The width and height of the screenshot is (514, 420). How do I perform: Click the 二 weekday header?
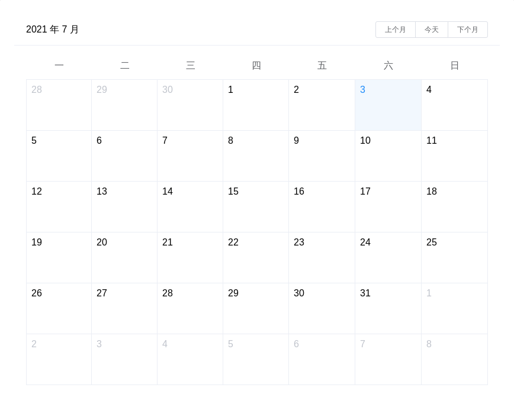124,66
